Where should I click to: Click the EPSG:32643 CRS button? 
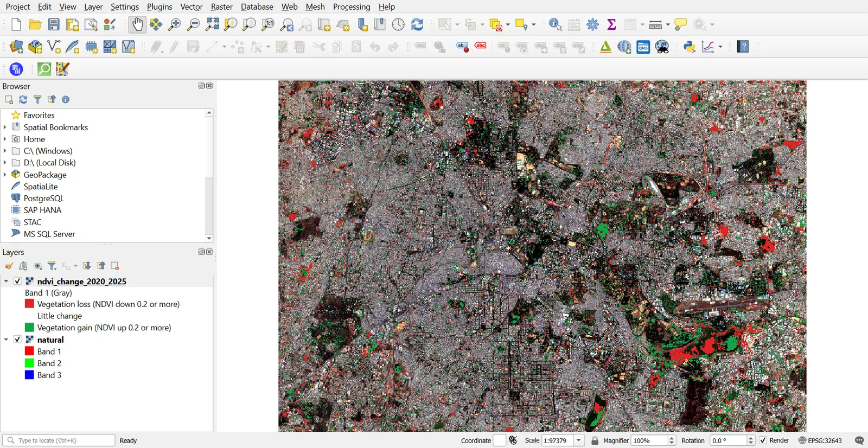(x=820, y=440)
